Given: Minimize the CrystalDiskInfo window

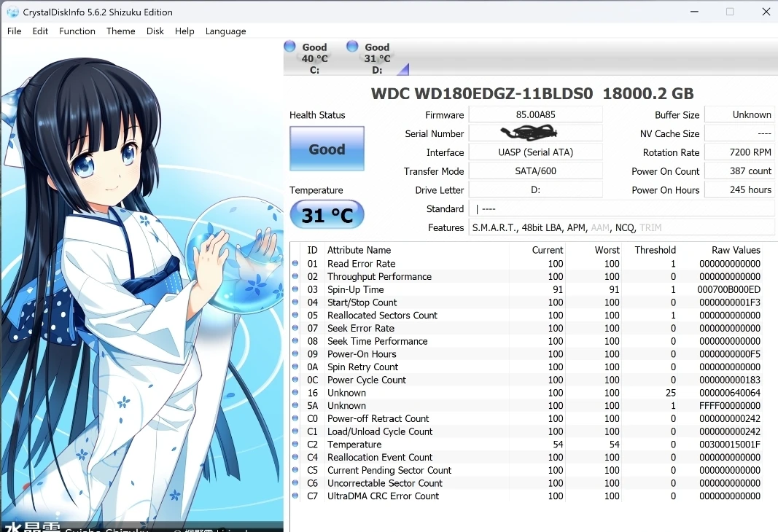Looking at the screenshot, I should point(695,12).
